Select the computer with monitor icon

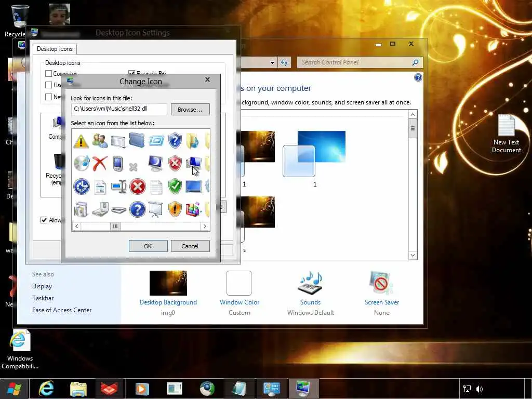click(x=194, y=163)
